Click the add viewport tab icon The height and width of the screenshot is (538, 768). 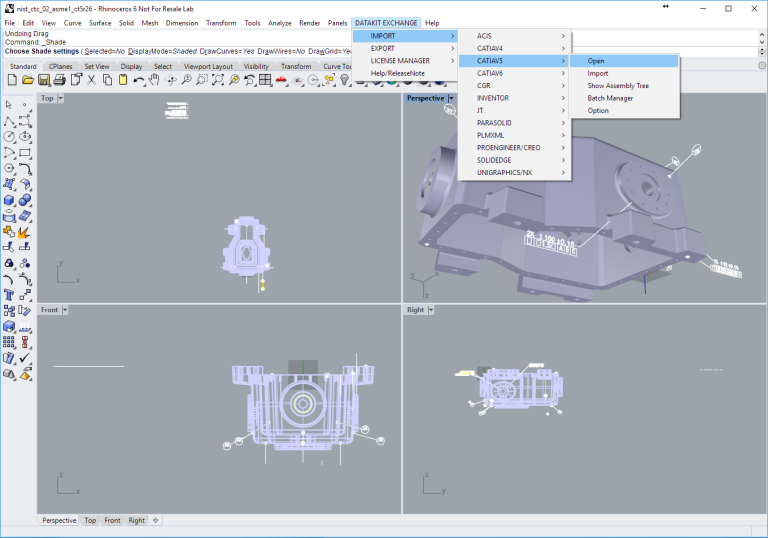(155, 520)
